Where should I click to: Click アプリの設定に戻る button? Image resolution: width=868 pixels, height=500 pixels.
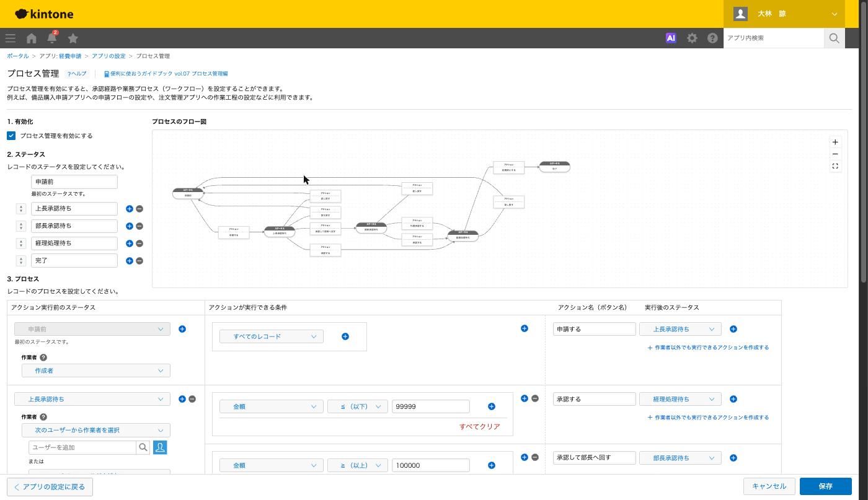[50, 487]
